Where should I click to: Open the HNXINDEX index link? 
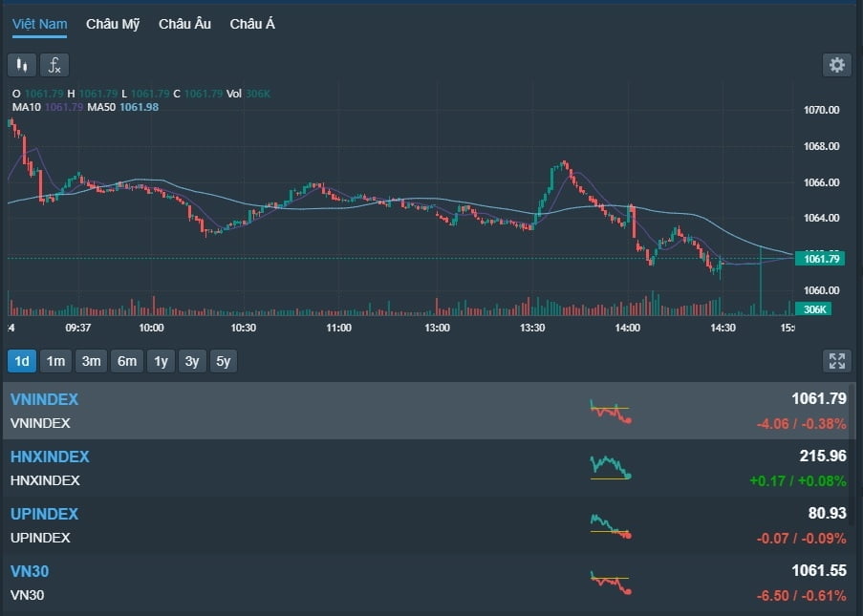coord(50,457)
